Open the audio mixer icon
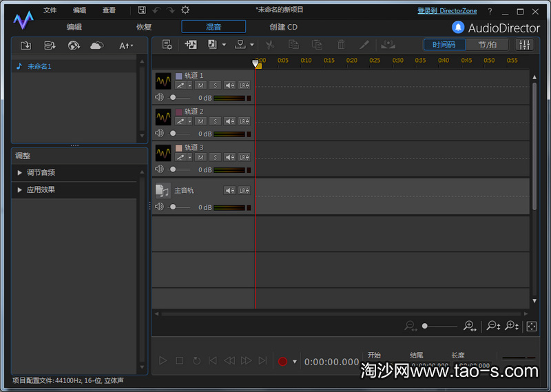This screenshot has height=392, width=551. pos(525,45)
